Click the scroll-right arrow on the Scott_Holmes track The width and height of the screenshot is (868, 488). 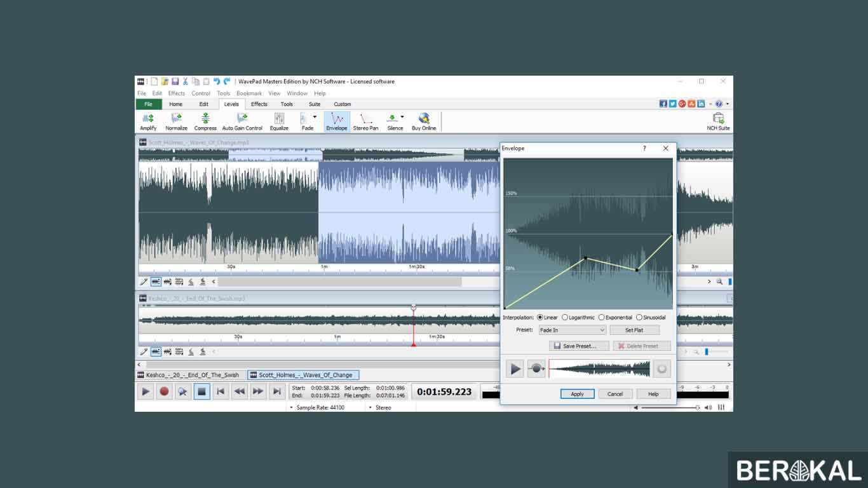[x=709, y=281]
